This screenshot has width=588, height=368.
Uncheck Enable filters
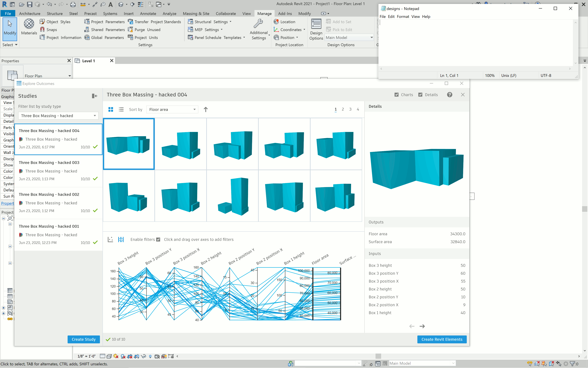click(x=158, y=240)
